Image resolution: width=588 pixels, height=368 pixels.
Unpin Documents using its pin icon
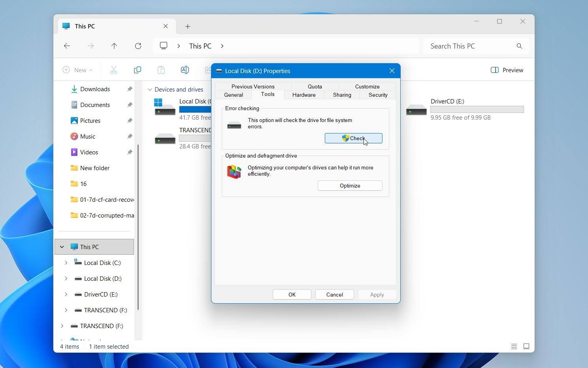pyautogui.click(x=130, y=105)
